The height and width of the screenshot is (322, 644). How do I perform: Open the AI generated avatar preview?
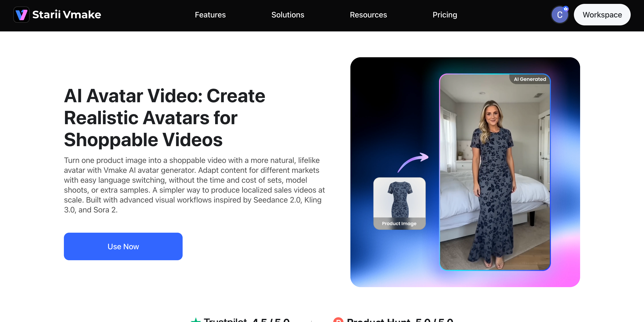[495, 172]
